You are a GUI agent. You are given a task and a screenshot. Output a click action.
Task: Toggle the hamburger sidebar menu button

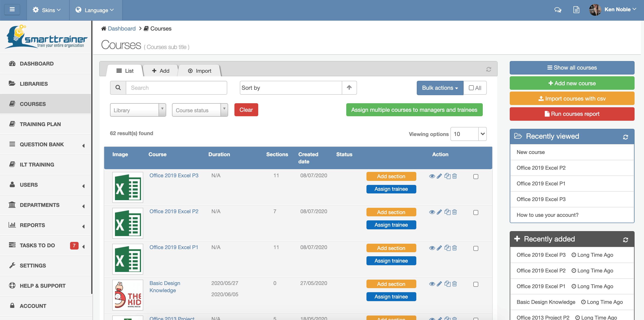pos(12,10)
